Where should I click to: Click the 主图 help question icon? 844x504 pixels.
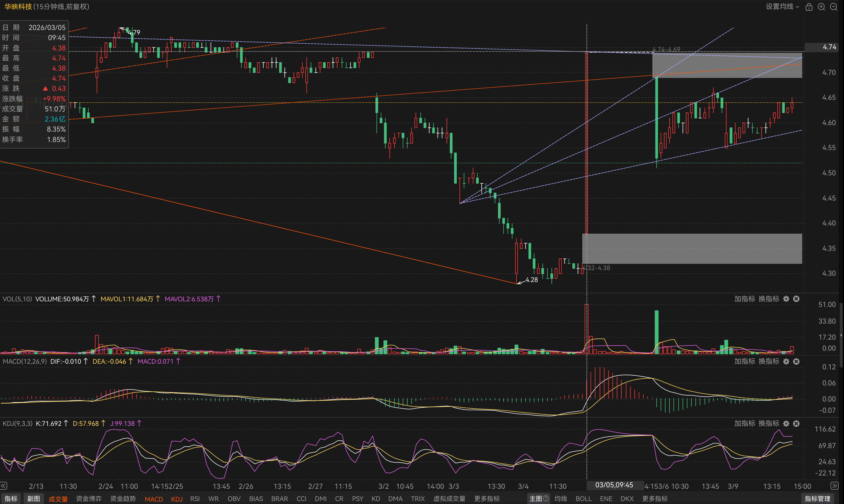[546, 499]
